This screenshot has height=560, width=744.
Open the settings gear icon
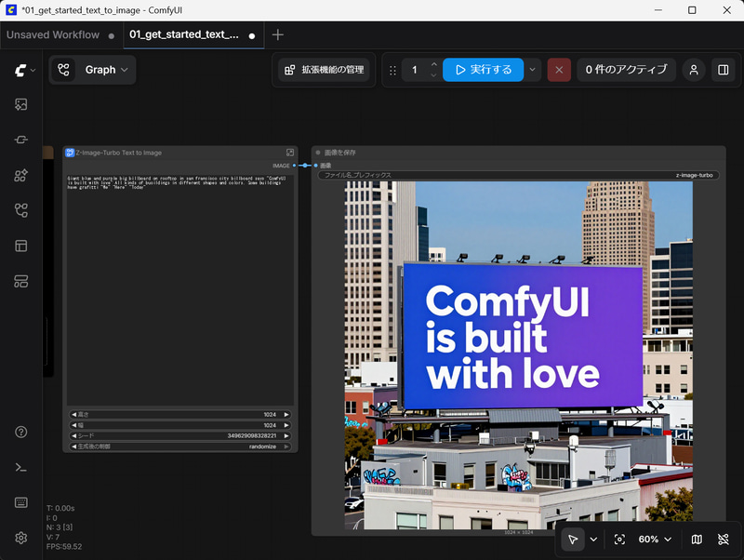tap(20, 538)
